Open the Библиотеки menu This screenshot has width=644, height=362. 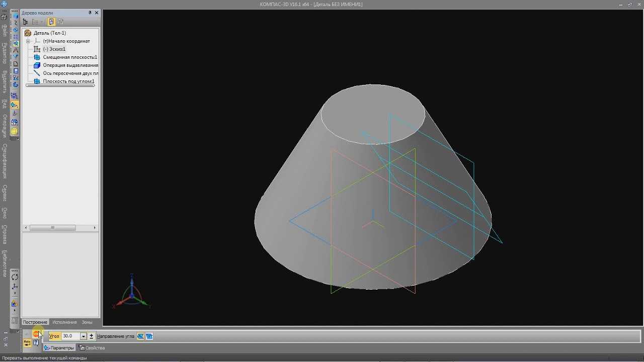[5, 263]
